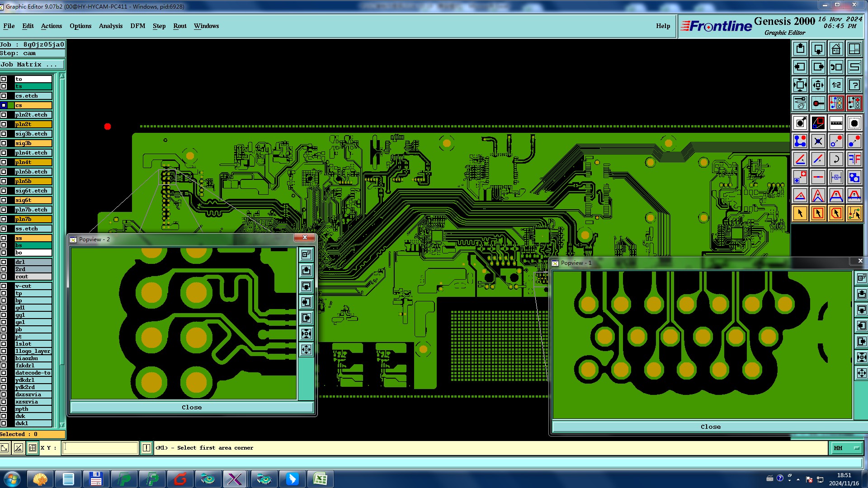
Task: Select the mirror feature tool
Action: (854, 159)
